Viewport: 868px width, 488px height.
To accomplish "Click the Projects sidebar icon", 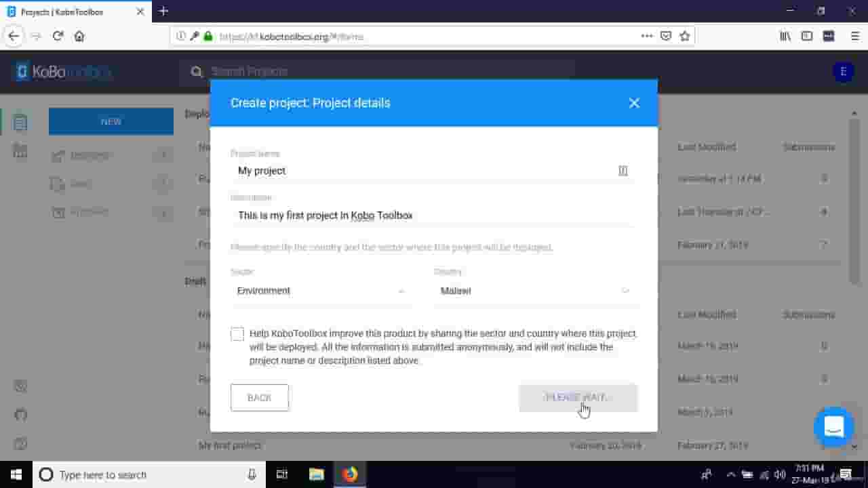I will point(20,122).
